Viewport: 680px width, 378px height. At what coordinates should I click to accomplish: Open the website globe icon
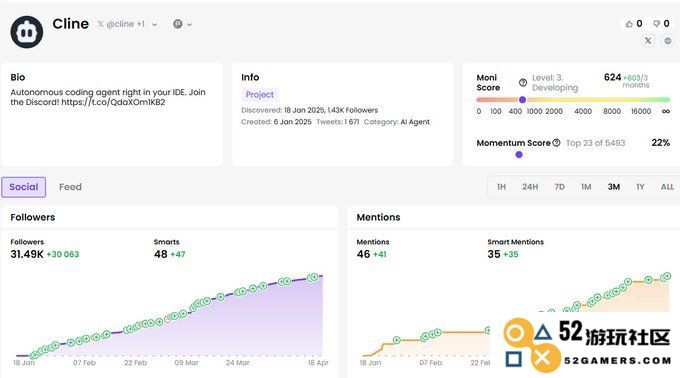(x=668, y=41)
